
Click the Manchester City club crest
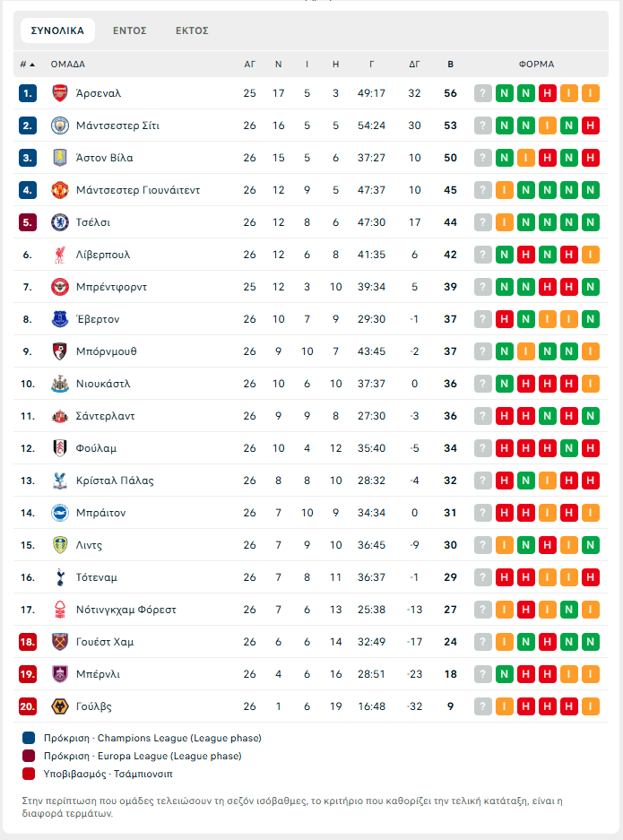click(60, 126)
